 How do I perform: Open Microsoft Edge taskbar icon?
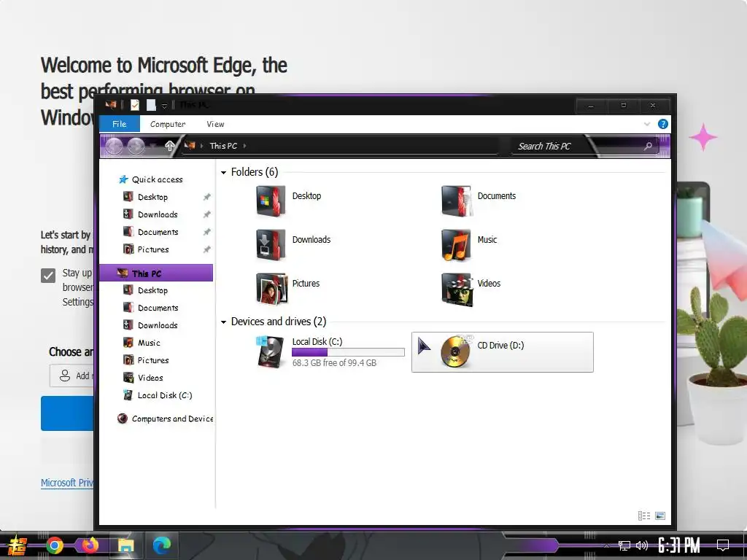click(161, 545)
